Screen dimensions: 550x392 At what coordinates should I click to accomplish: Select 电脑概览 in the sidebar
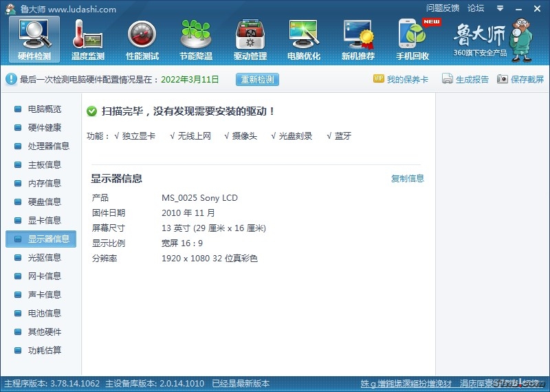[x=44, y=109]
